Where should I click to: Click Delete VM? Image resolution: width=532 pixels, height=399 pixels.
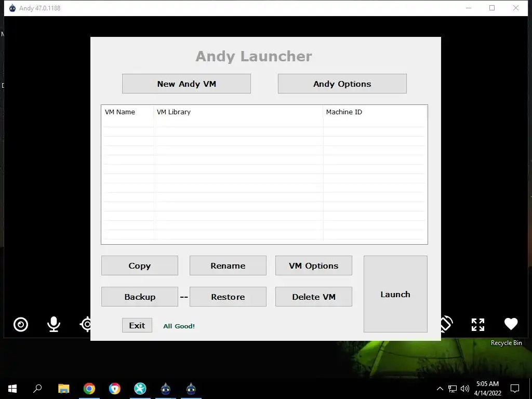[x=313, y=297]
